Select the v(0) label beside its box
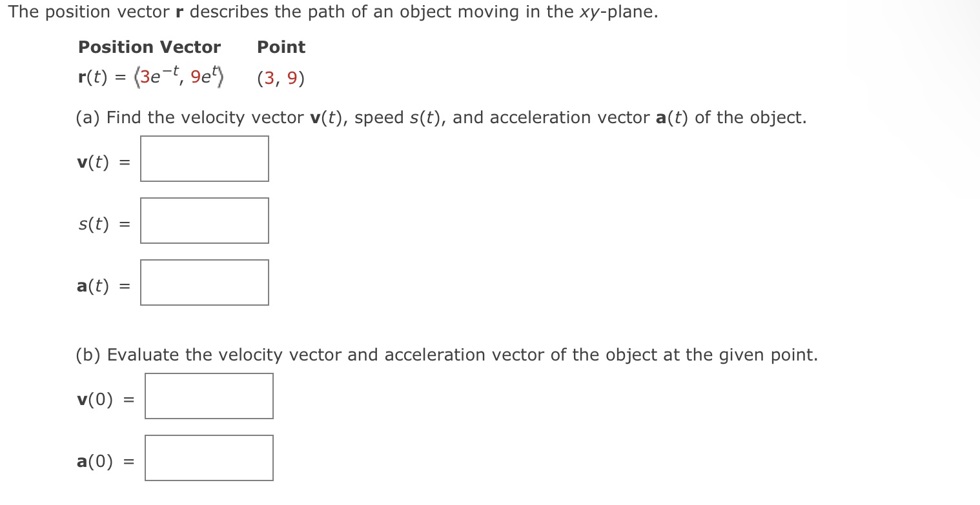This screenshot has height=505, width=980. point(95,400)
